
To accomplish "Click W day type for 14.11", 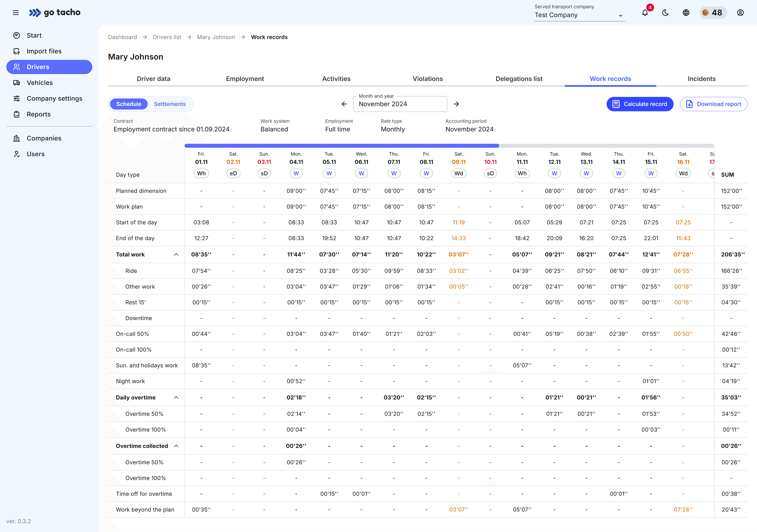I will [x=619, y=174].
